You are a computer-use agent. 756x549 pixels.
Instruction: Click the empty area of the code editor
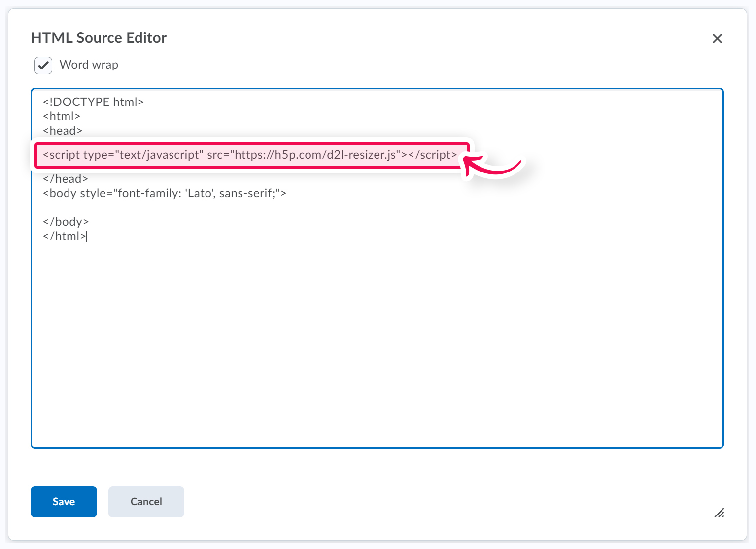click(377, 345)
